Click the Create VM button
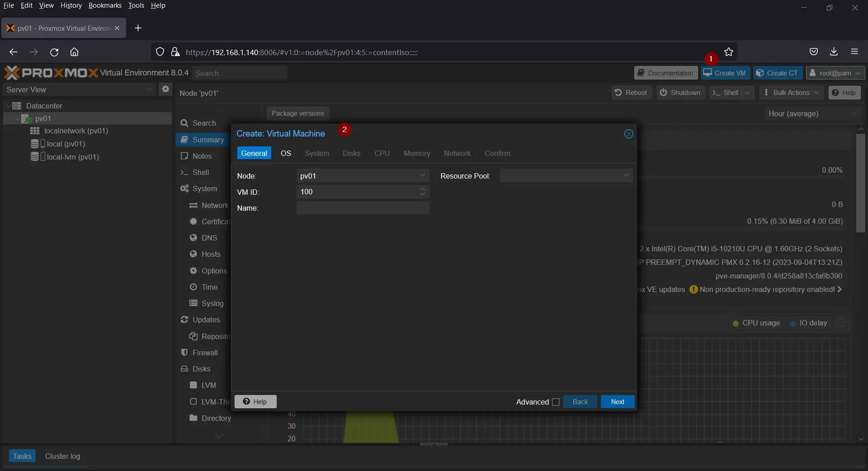This screenshot has height=471, width=868. 725,73
